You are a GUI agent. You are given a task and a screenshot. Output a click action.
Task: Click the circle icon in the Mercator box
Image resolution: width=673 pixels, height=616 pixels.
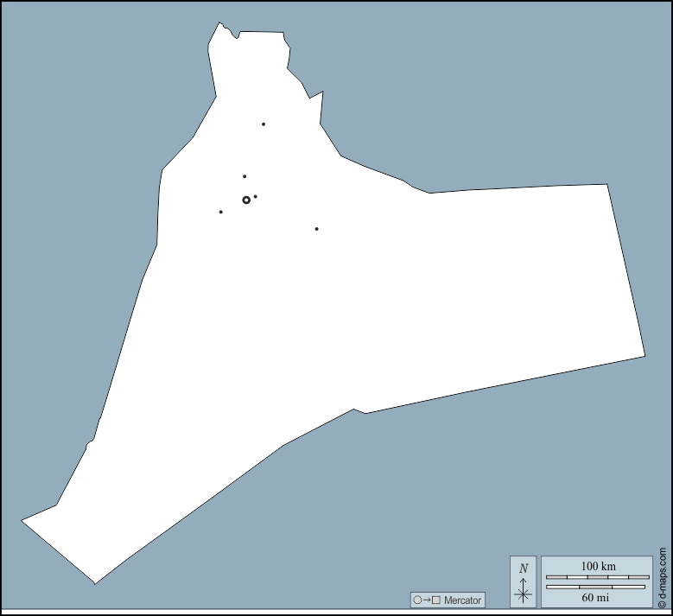(x=417, y=600)
